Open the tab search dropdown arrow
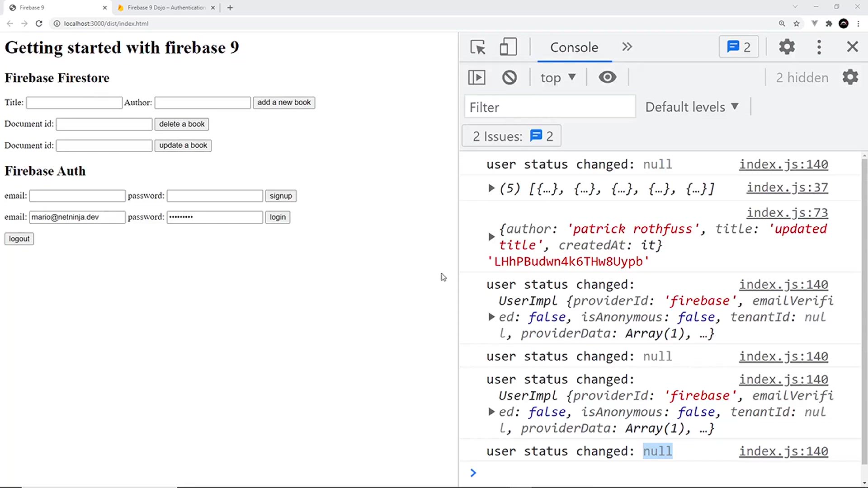 (795, 7)
